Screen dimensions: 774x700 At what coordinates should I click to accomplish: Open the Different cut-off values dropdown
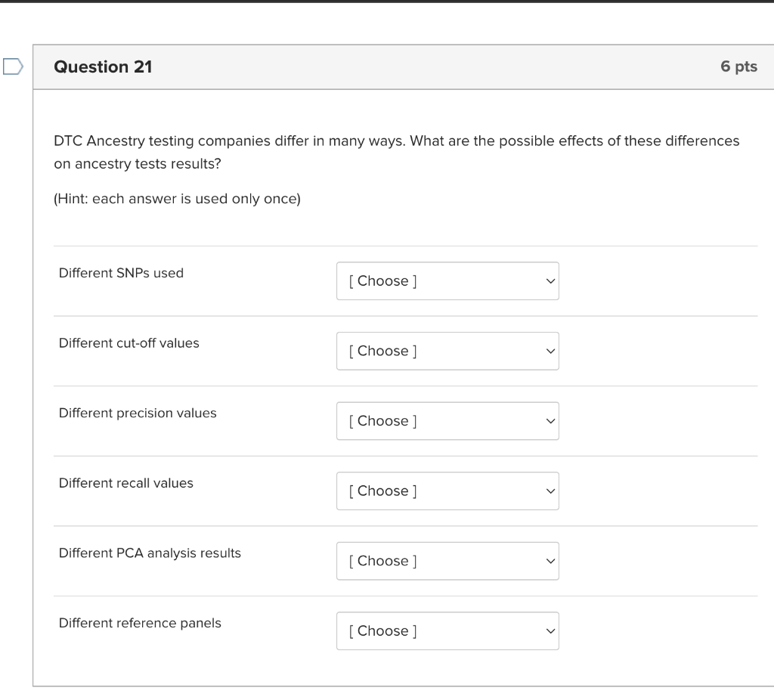[447, 351]
